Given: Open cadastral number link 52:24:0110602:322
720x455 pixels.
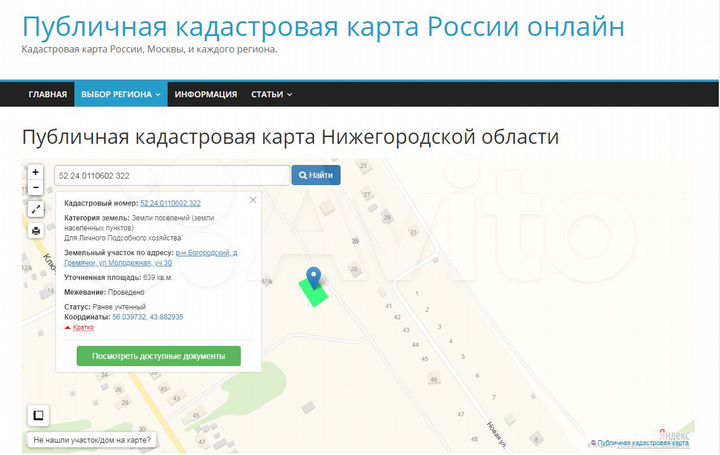Looking at the screenshot, I should 170,203.
